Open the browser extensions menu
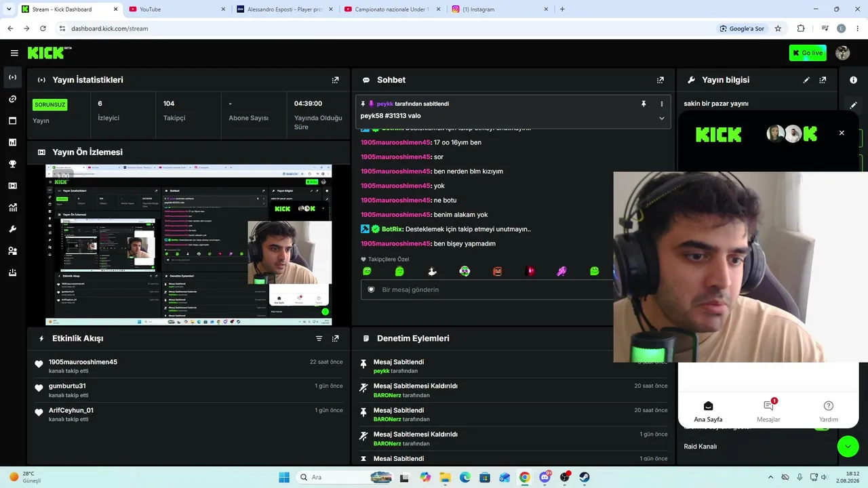 (x=801, y=28)
